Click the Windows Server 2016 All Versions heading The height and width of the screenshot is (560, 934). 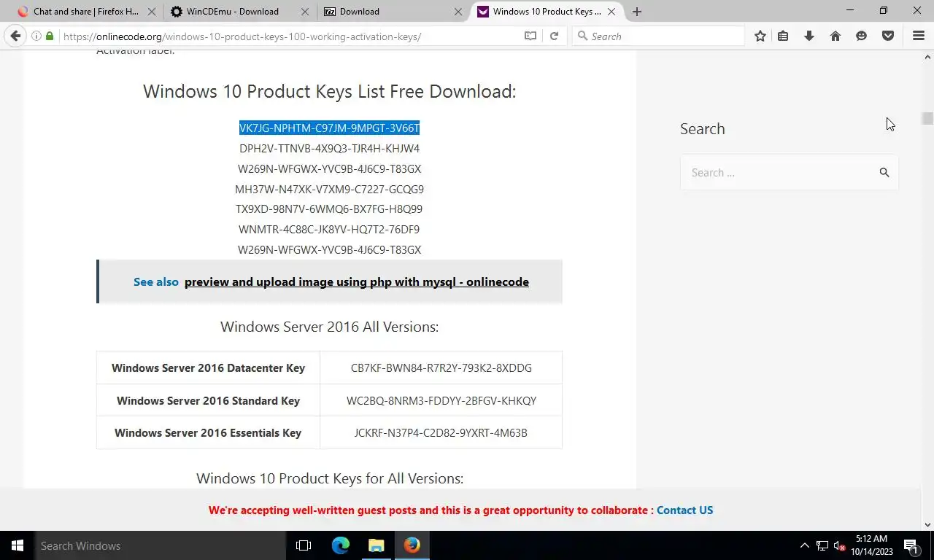point(329,327)
